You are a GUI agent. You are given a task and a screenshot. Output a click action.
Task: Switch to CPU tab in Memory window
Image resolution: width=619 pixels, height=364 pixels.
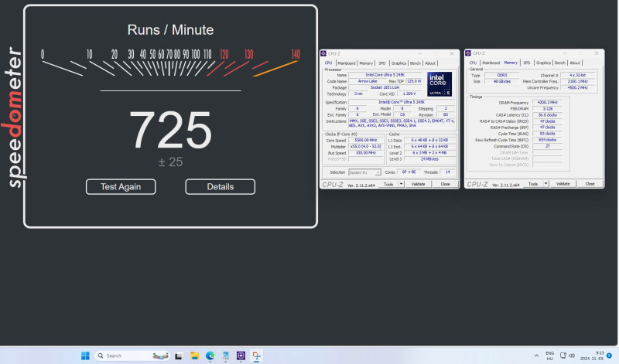[x=473, y=63]
